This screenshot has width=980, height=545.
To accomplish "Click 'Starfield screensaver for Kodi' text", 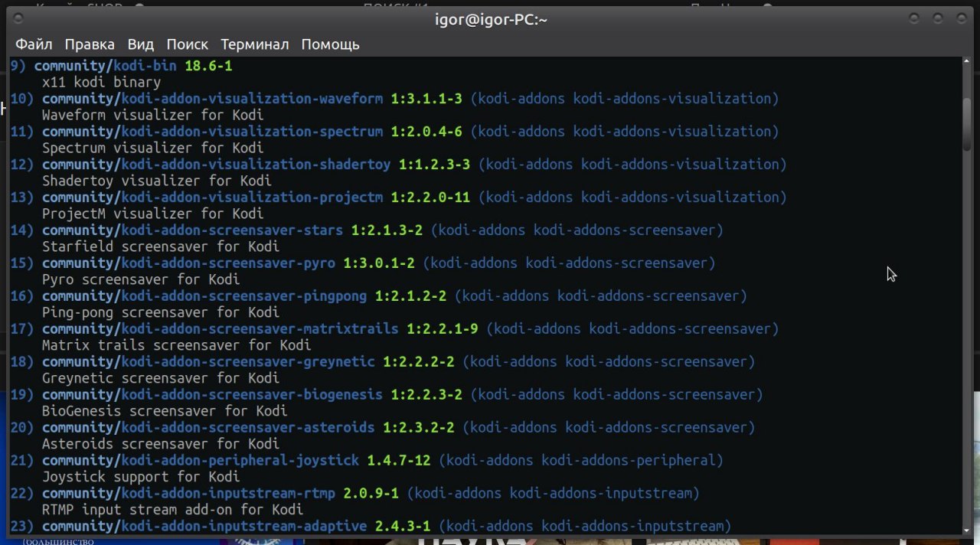I will pyautogui.click(x=161, y=246).
